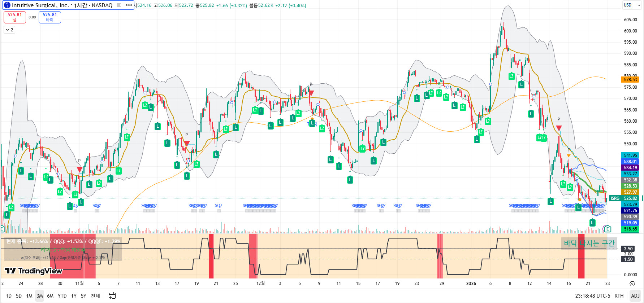Click the red 525.81 sell button

[x=15, y=17]
